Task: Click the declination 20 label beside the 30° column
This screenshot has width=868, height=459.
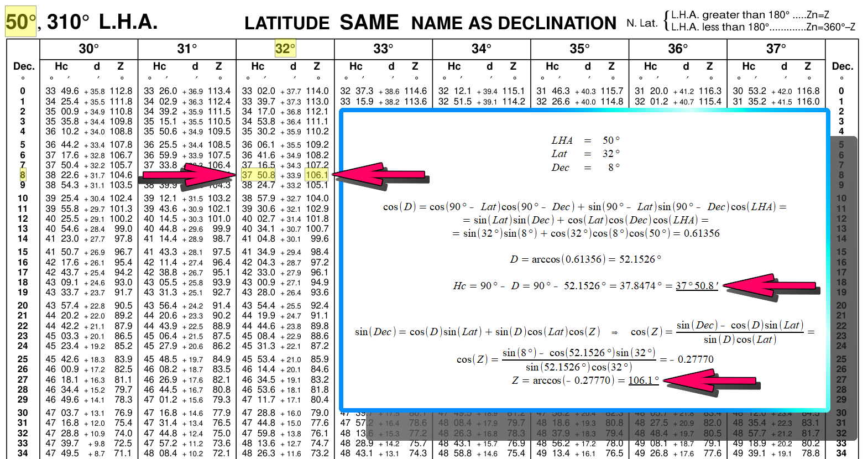Action: point(23,306)
